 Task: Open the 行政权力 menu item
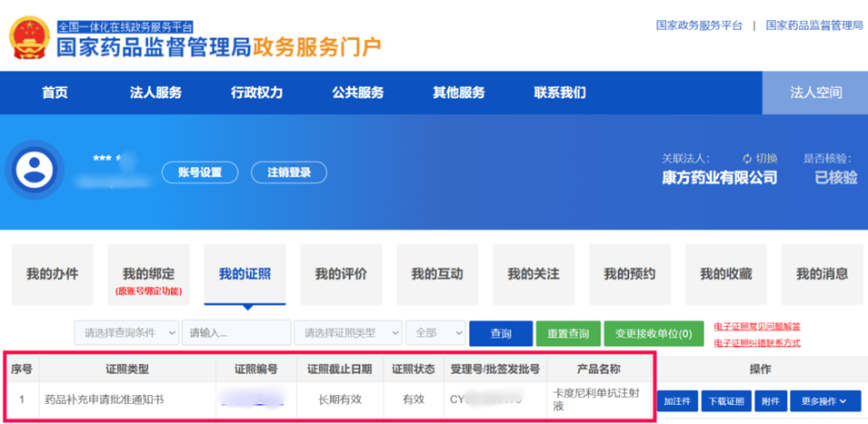click(x=256, y=93)
